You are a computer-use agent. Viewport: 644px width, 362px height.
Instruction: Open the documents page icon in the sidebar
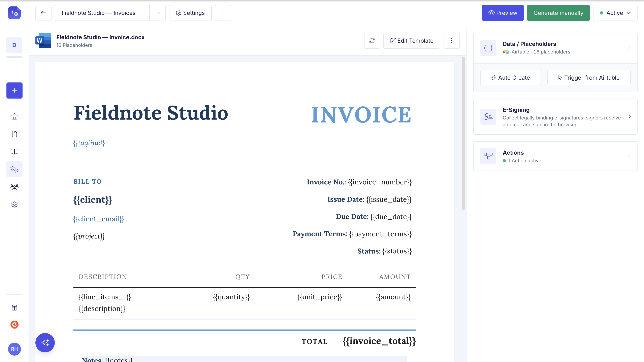[x=14, y=134]
